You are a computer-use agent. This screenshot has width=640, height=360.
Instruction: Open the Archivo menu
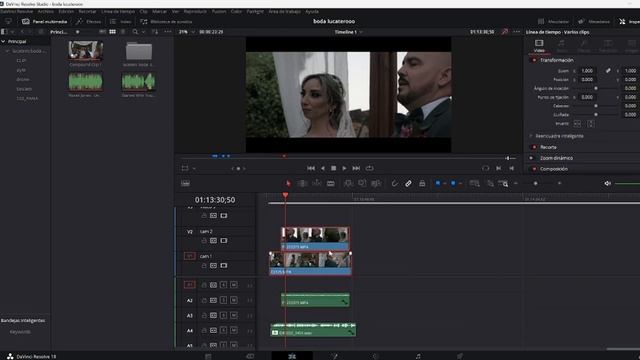point(46,11)
